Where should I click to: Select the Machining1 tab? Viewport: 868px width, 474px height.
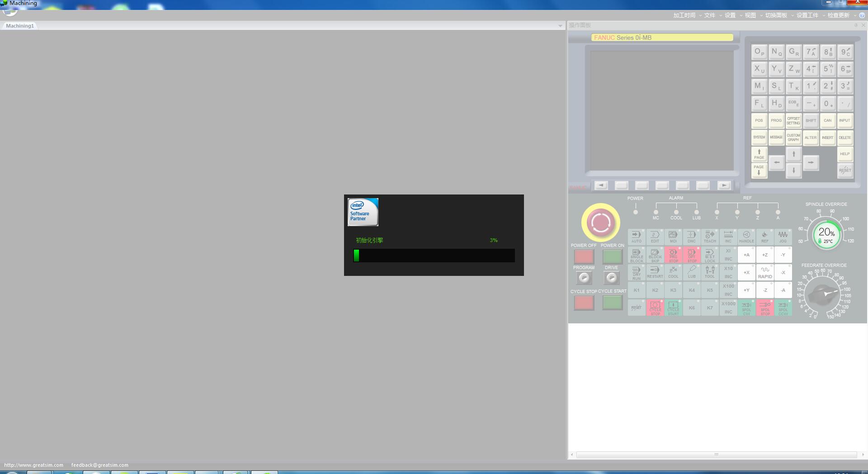pyautogui.click(x=20, y=26)
